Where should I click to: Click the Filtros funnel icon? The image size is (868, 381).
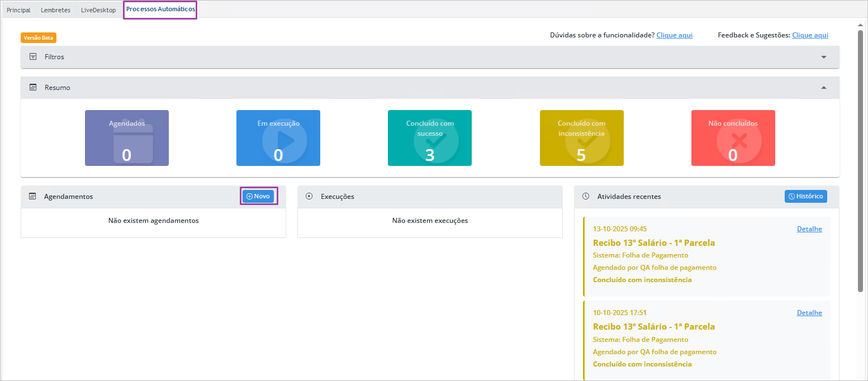pos(33,57)
